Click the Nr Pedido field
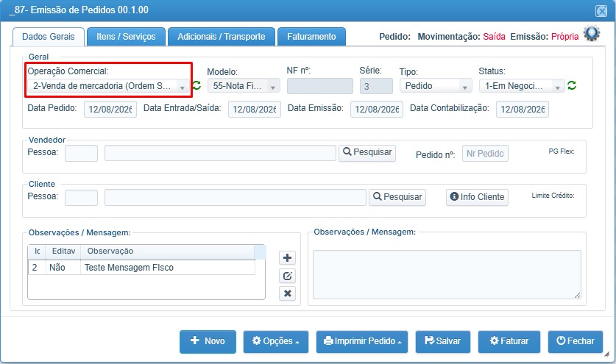616x364 pixels. click(485, 154)
